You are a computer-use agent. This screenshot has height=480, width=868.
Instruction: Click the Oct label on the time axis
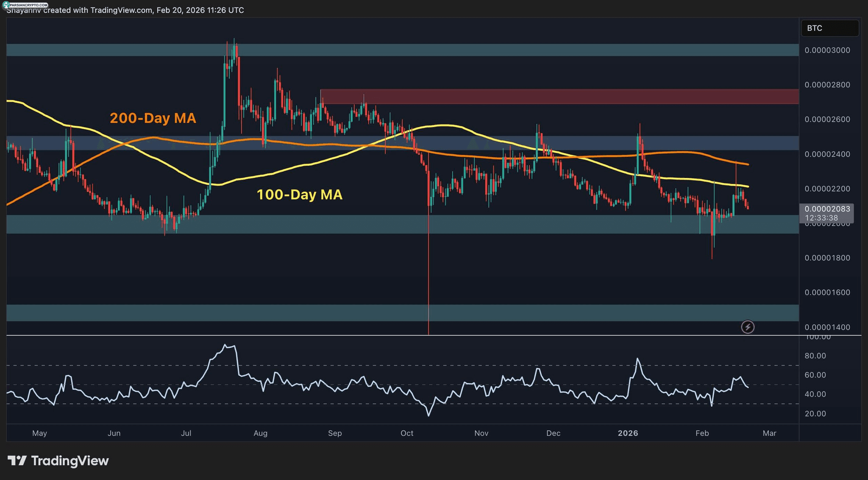coord(407,433)
